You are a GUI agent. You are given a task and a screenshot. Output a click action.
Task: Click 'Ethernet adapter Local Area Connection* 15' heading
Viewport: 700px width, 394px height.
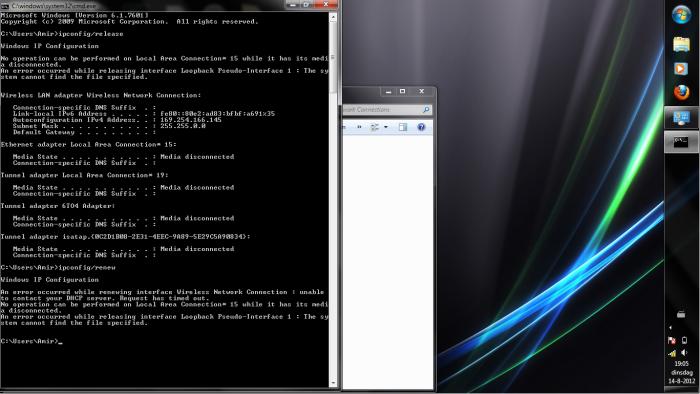tap(88, 145)
